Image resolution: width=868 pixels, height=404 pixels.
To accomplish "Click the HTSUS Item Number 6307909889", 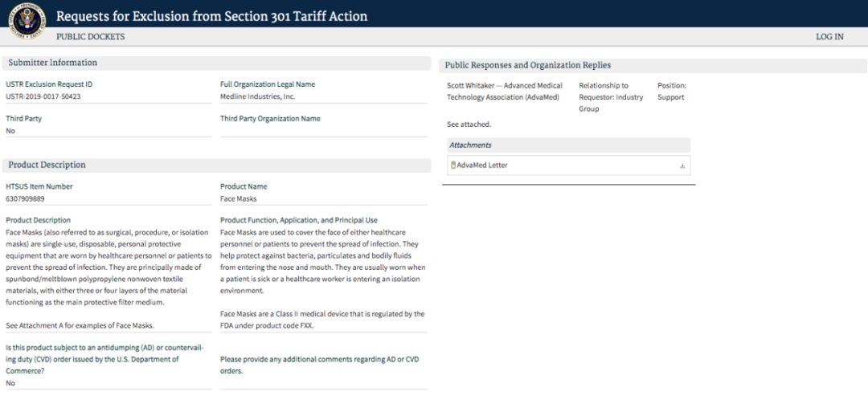I will click(25, 198).
